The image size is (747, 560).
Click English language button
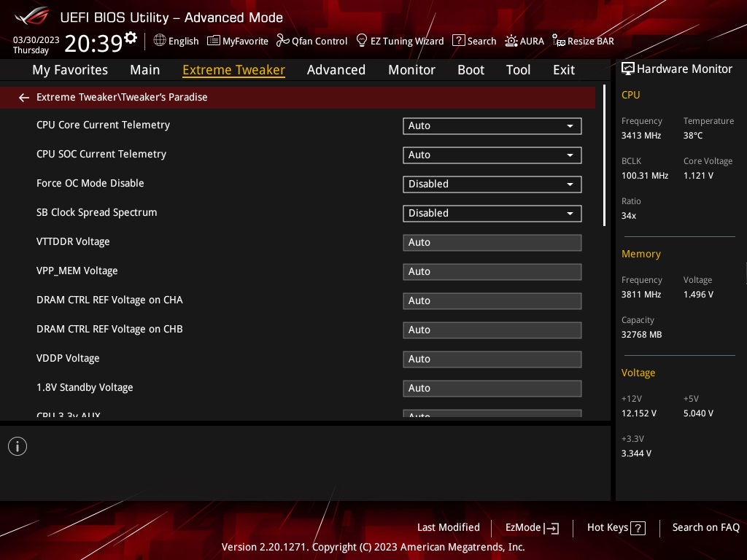(183, 41)
